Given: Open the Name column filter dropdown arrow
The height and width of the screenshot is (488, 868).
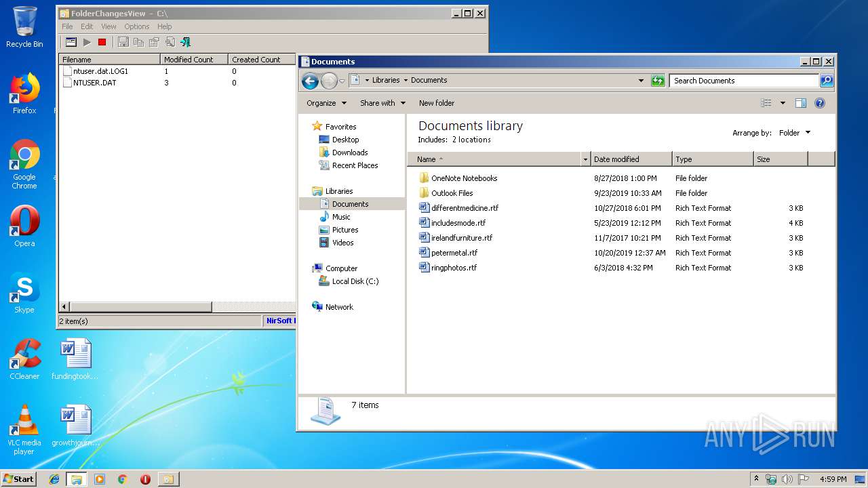Looking at the screenshot, I should click(x=585, y=159).
